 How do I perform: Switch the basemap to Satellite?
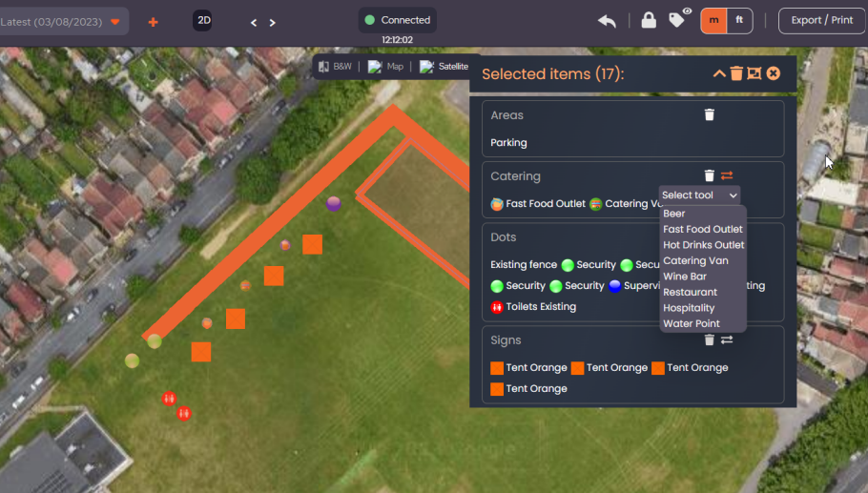[x=444, y=67]
